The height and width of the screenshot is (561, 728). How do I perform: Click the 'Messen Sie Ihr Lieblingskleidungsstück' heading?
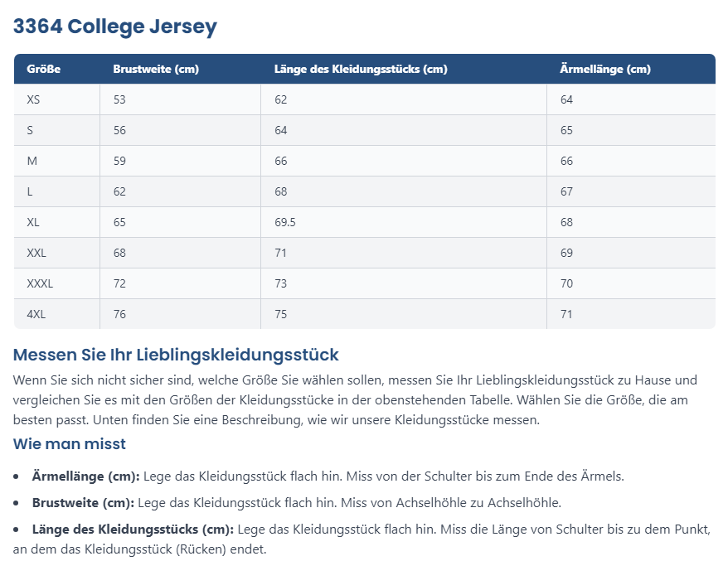tap(176, 355)
